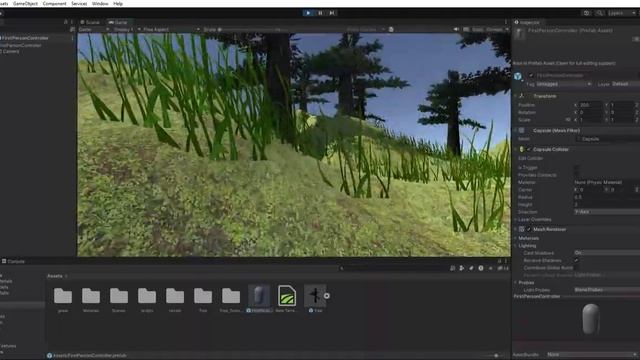
Task: Open the Component menu
Action: [54, 3]
